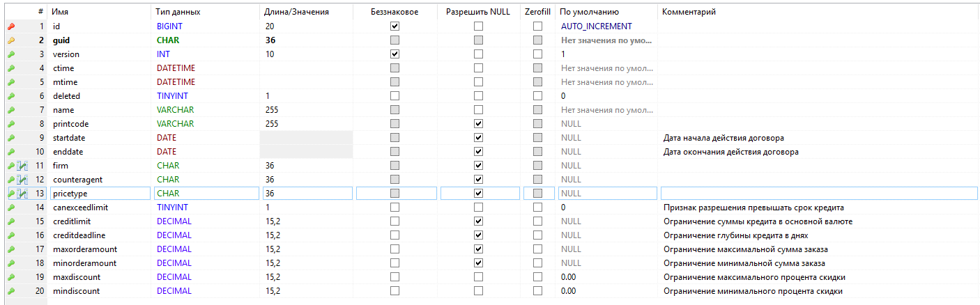Click the green key icon for creditlimit
The width and height of the screenshot is (980, 305).
10,221
